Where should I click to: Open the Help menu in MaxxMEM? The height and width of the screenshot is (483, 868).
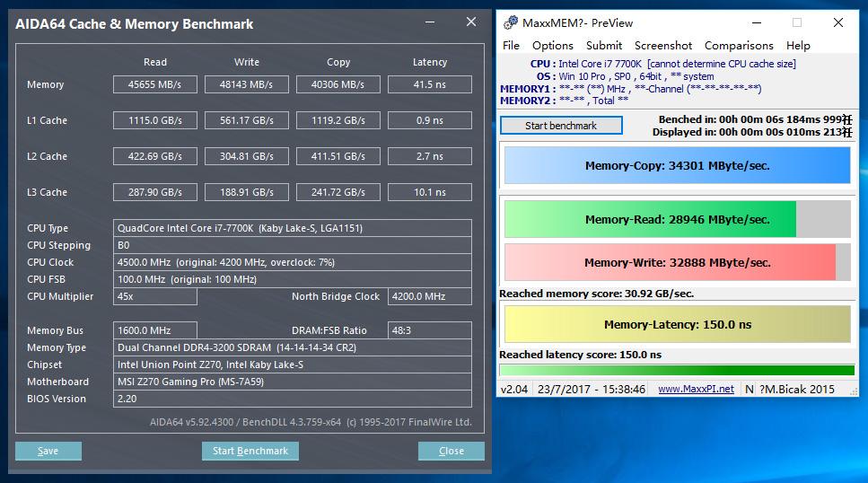[798, 46]
